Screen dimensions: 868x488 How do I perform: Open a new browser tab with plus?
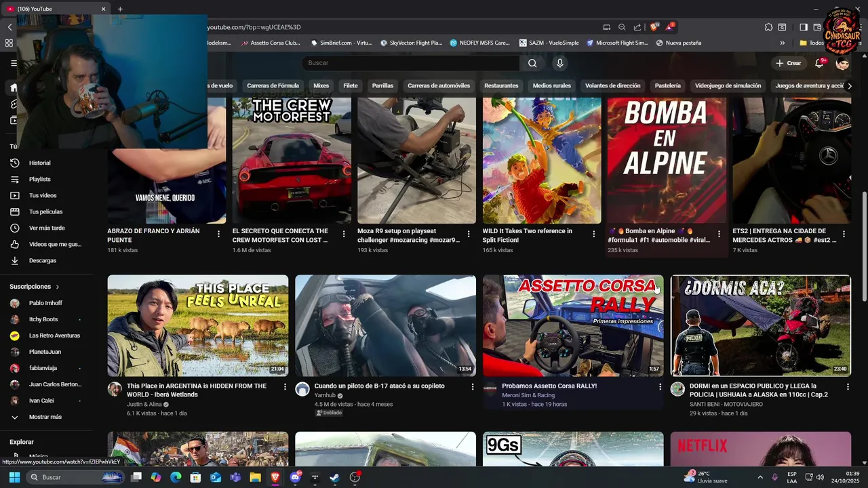click(x=120, y=9)
